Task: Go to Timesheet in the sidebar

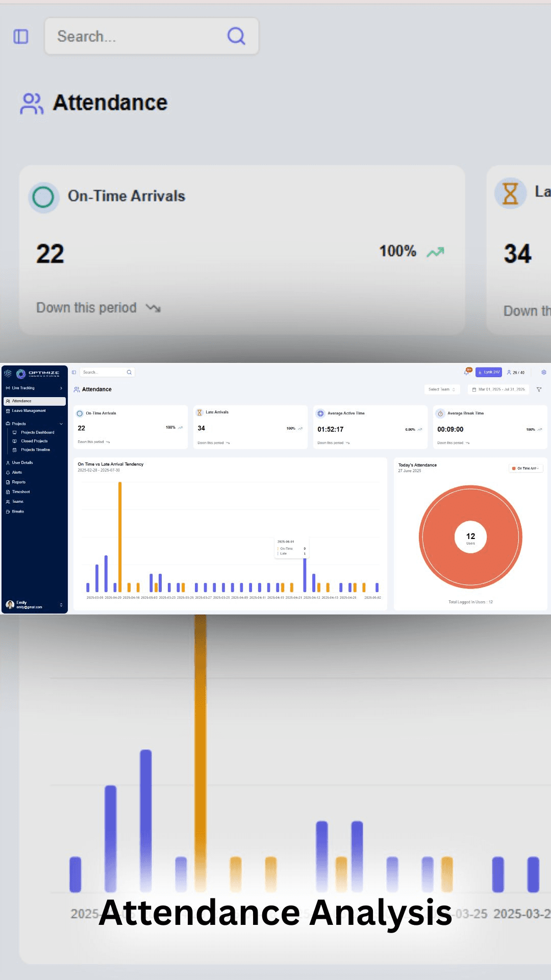Action: [x=21, y=492]
